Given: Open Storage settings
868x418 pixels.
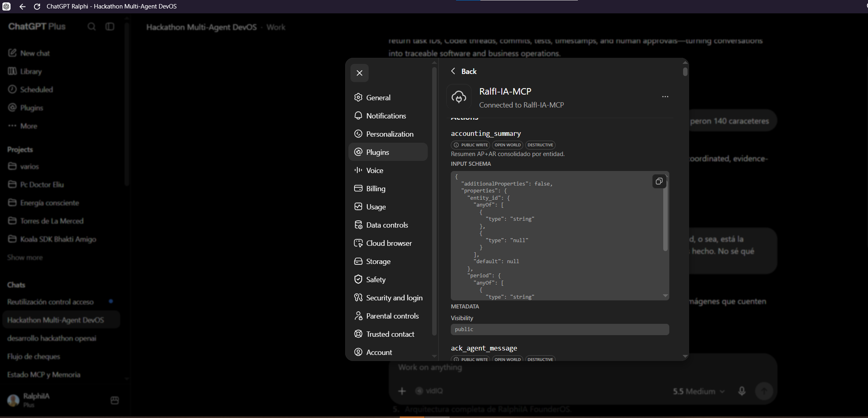Looking at the screenshot, I should click(x=388, y=261).
